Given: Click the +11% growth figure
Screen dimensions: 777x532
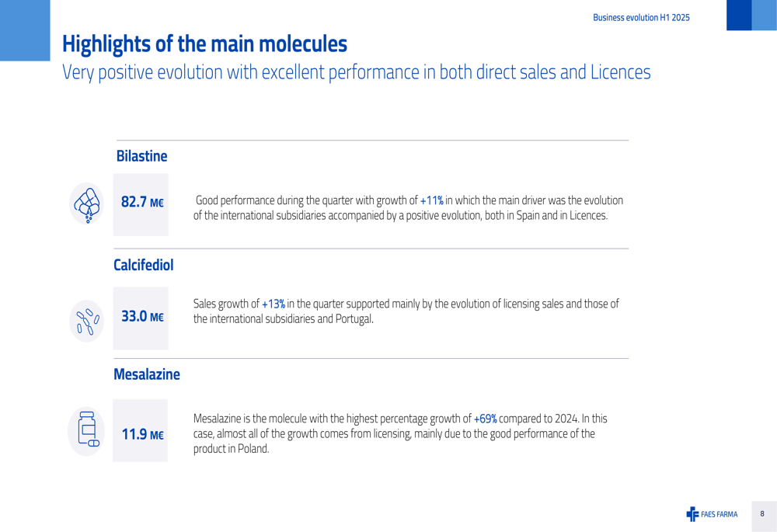Looking at the screenshot, I should click(431, 200).
